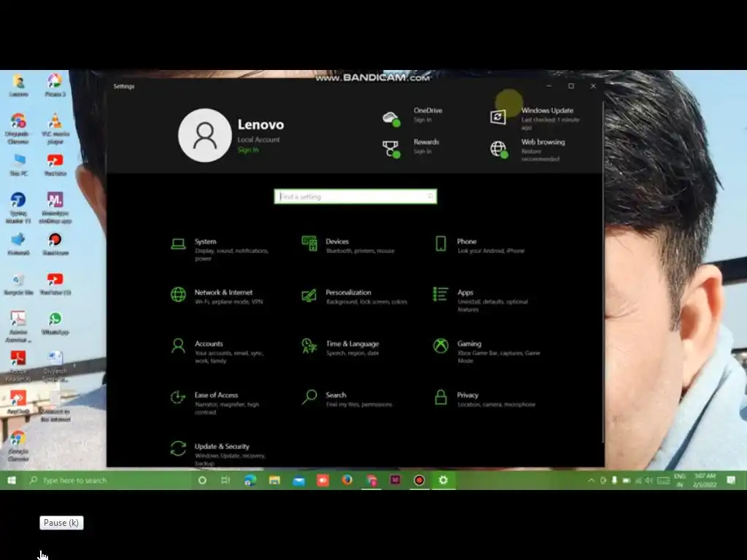
Task: Click the Update & Security label
Action: pos(222,446)
